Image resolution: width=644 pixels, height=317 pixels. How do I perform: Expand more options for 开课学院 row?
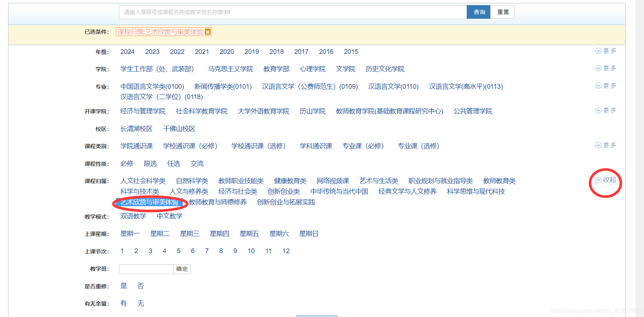[606, 110]
